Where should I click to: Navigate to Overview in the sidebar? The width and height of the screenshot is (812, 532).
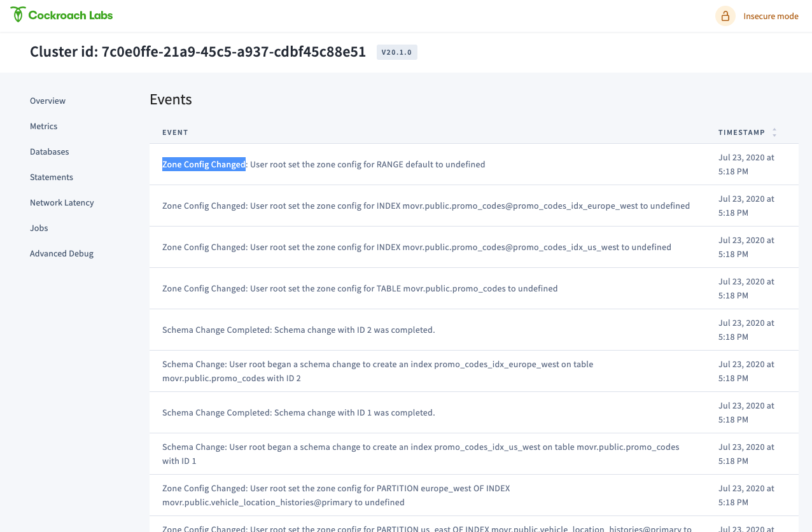47,101
